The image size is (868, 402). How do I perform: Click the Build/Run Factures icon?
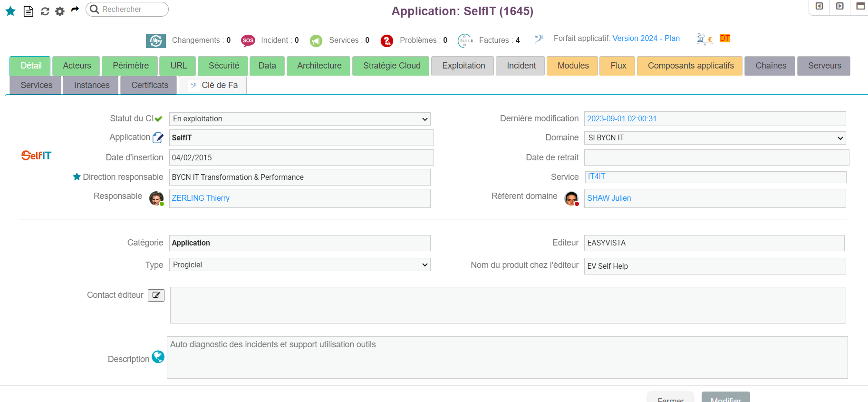pyautogui.click(x=465, y=41)
